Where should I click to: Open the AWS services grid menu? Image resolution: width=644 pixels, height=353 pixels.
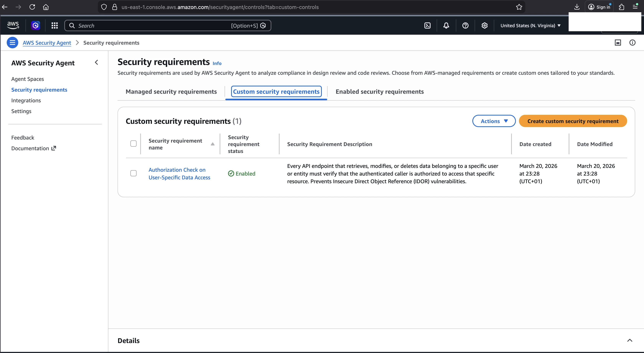(x=54, y=25)
